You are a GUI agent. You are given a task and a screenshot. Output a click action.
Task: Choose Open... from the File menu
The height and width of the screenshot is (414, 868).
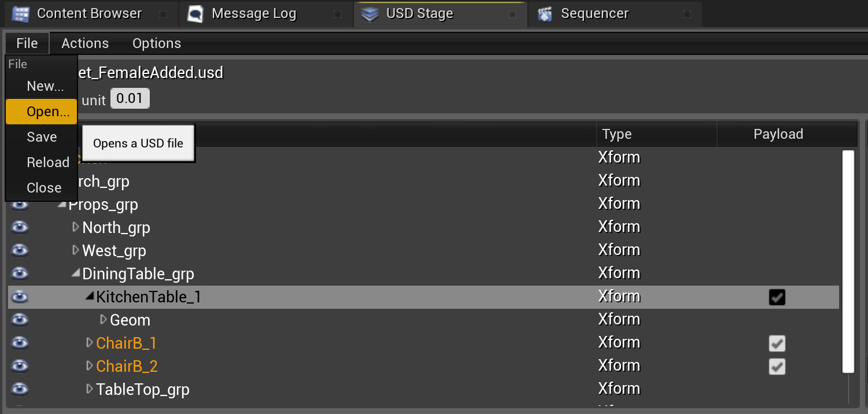click(x=47, y=112)
